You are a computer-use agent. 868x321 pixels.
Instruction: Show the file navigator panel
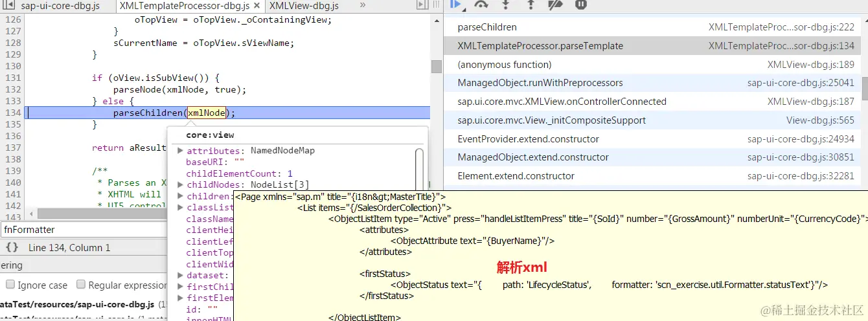pos(9,6)
